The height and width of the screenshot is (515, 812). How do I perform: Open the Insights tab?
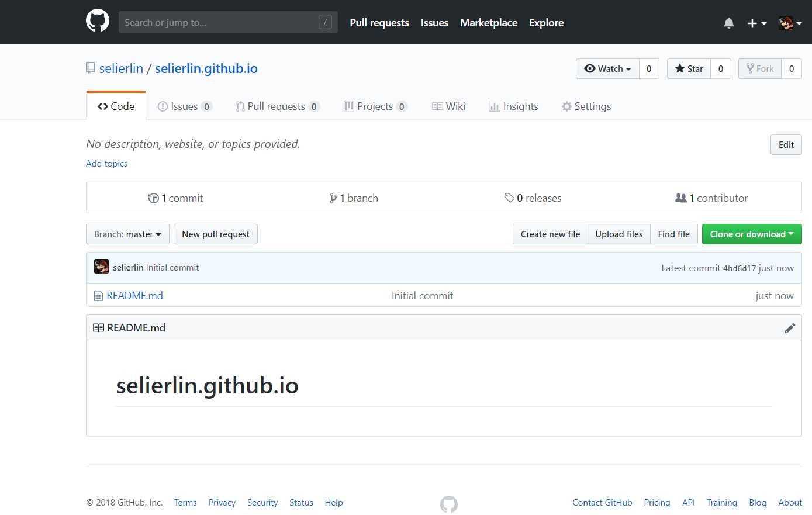[x=513, y=106]
